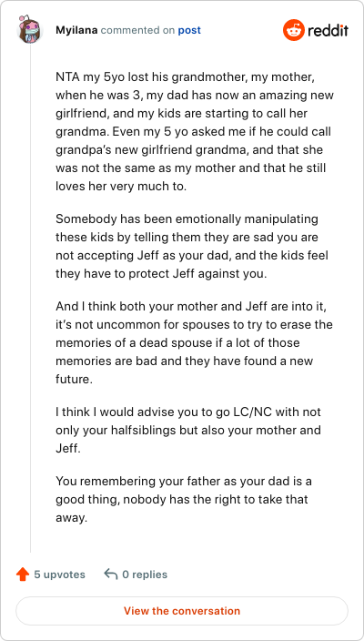The height and width of the screenshot is (641, 364).
Task: Collapse the comment using the vertical thread line
Action: pos(30,299)
